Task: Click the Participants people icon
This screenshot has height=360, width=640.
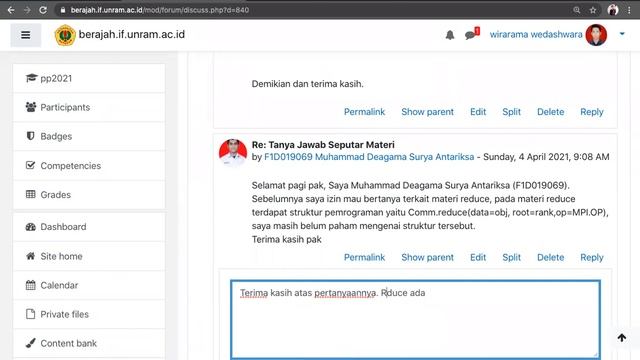Action: 31,107
